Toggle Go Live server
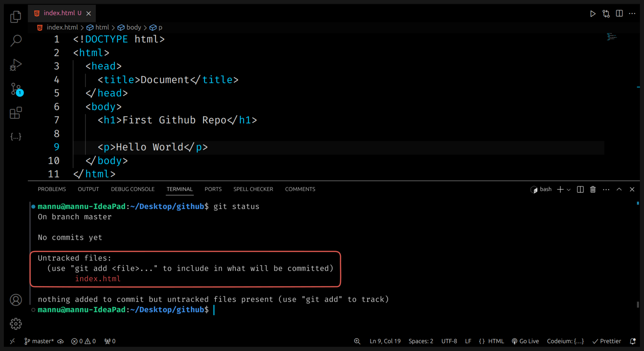 coord(526,341)
